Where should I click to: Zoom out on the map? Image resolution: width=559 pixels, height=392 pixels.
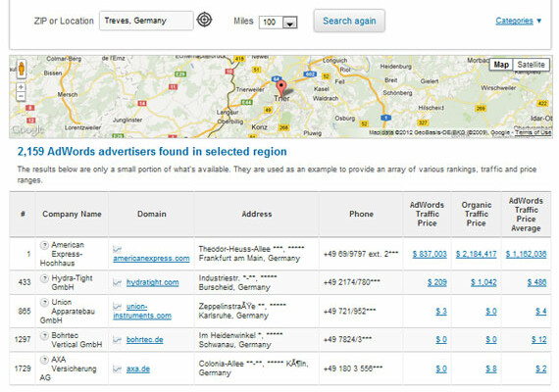21,96
